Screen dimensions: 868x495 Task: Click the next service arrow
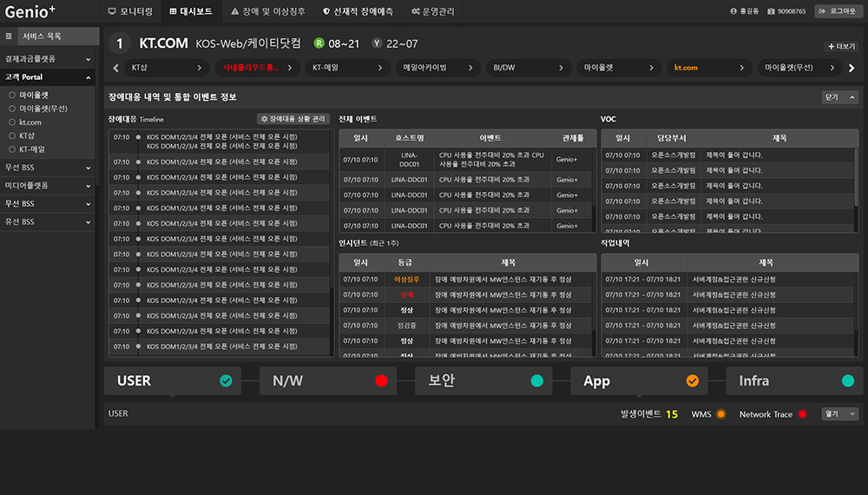point(852,68)
